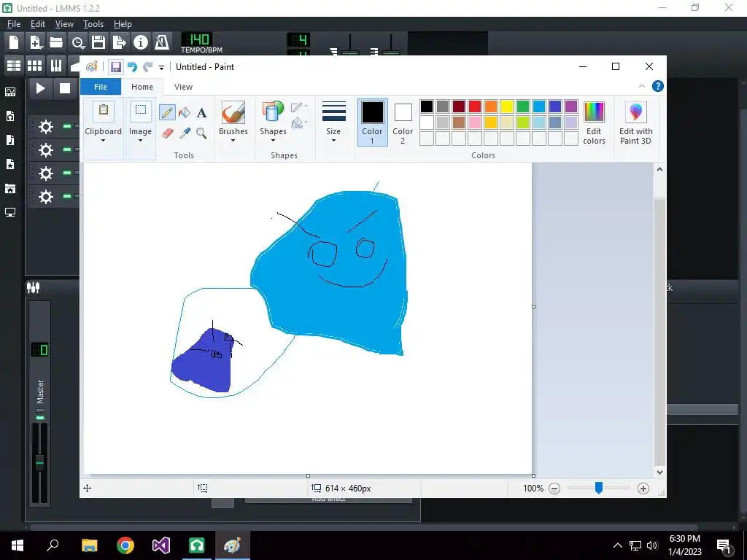
Task: Pick the yellow color swatch
Action: coord(507,106)
